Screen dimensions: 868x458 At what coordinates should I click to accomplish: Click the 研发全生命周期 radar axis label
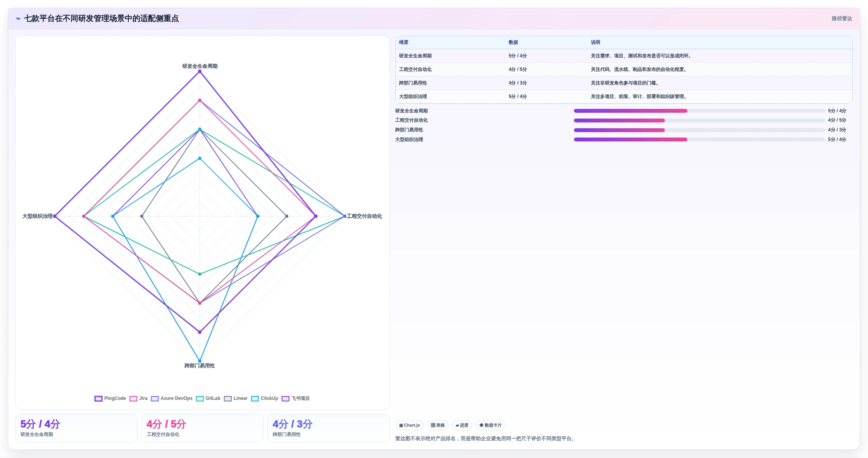point(200,66)
